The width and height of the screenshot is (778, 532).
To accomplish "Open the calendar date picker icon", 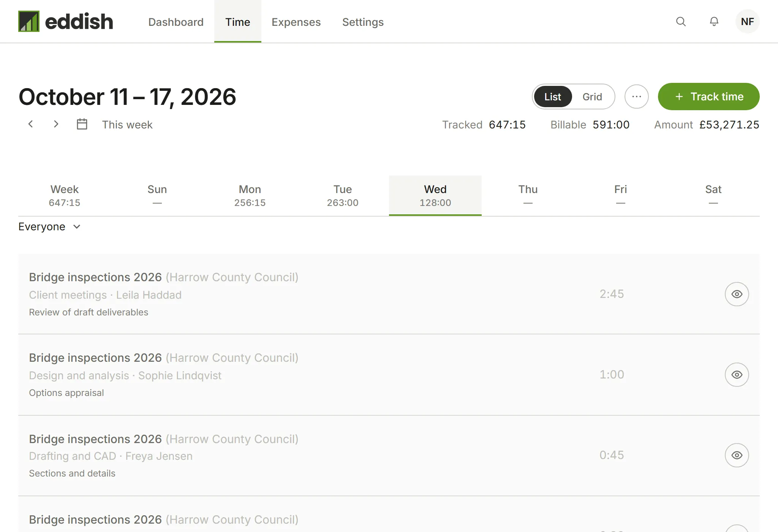I will coord(82,124).
